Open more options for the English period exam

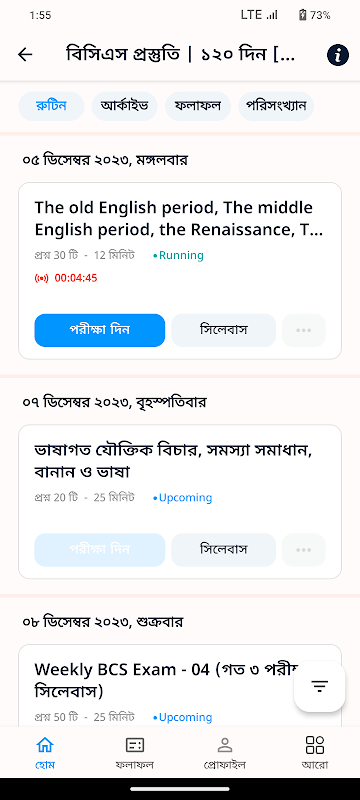(303, 330)
